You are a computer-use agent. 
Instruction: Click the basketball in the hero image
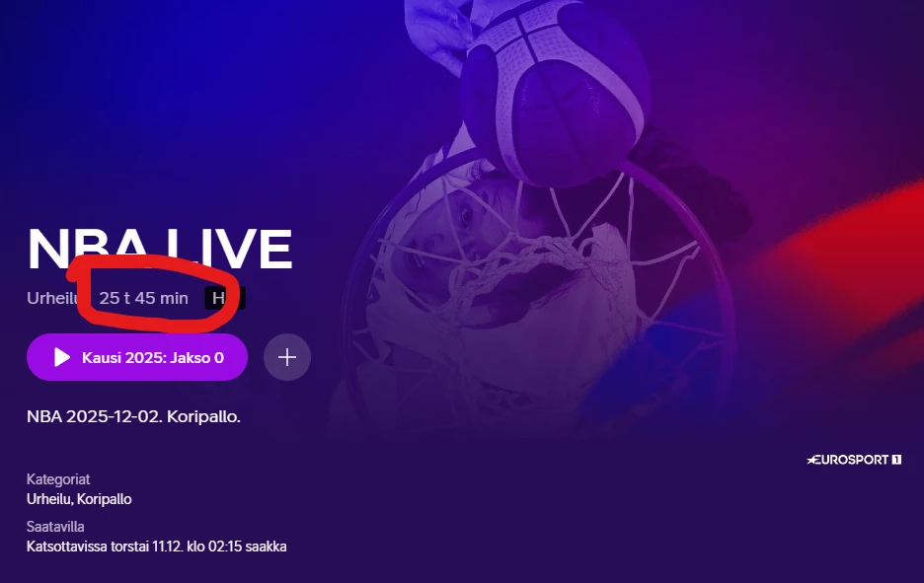click(x=555, y=90)
